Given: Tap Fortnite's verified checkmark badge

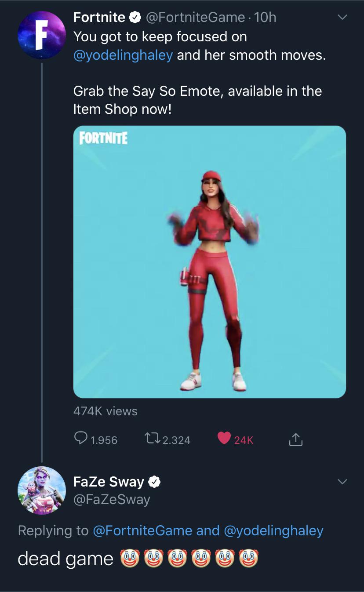Looking at the screenshot, I should tap(134, 17).
